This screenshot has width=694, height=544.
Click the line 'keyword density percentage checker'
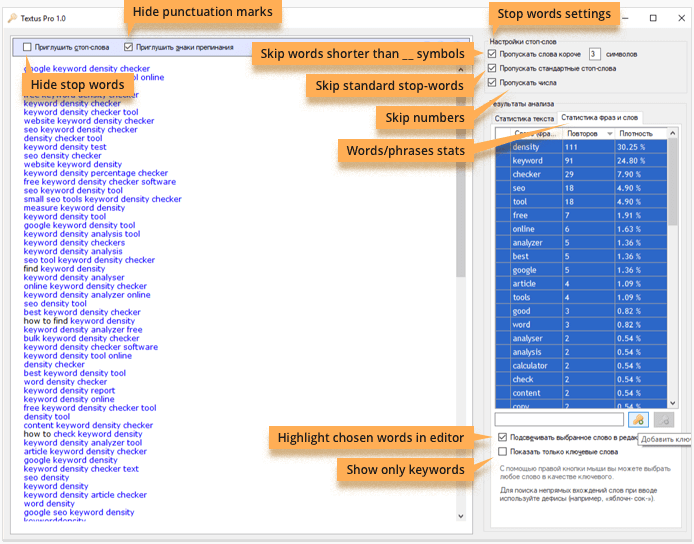(x=96, y=173)
